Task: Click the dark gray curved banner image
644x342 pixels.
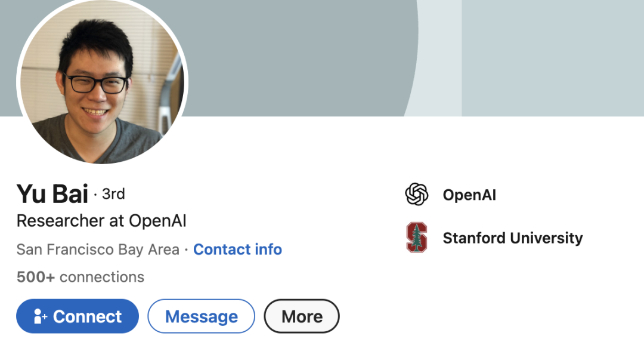Action: point(300,57)
